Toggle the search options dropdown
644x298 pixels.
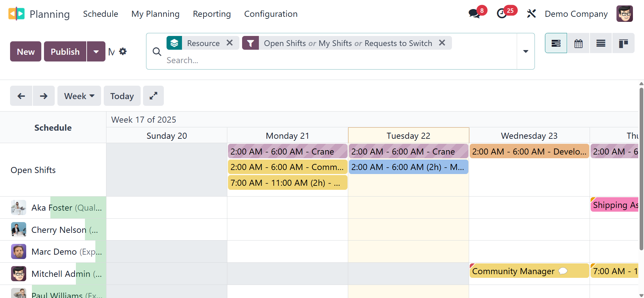525,51
